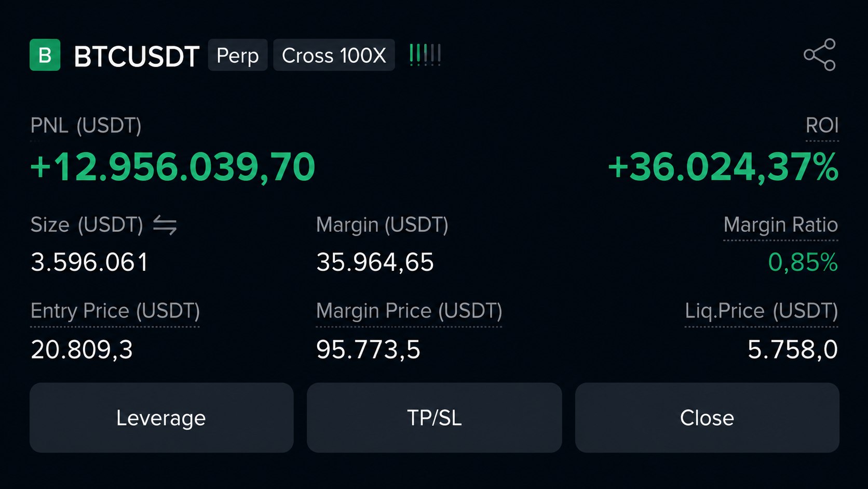Viewport: 868px width, 489px height.
Task: Show the ROI label explanation
Action: click(822, 126)
